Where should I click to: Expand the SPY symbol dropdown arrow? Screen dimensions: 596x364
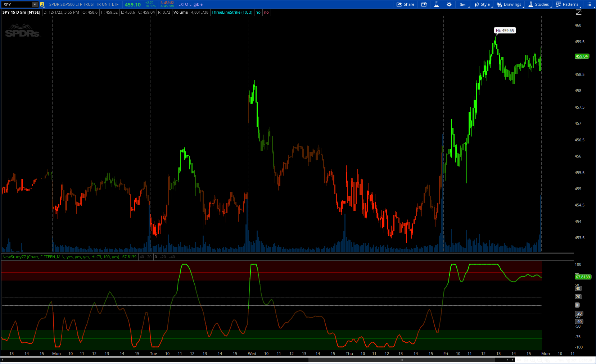pyautogui.click(x=35, y=4)
